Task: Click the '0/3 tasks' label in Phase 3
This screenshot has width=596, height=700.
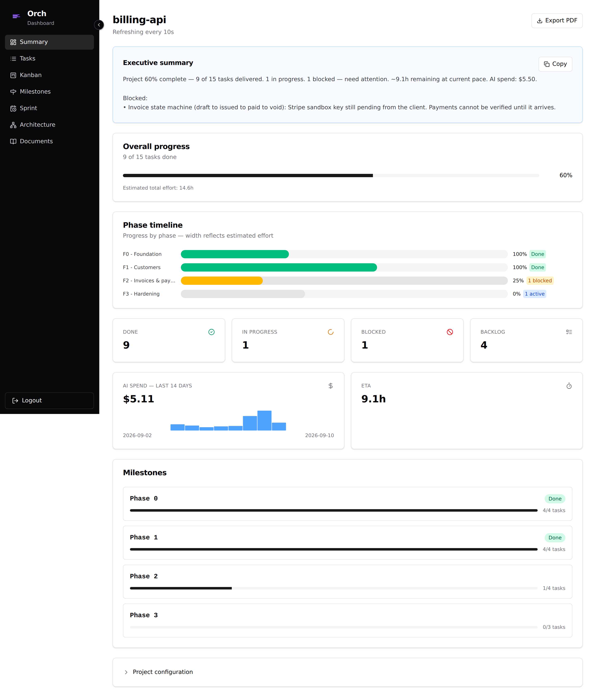Action: tap(554, 627)
